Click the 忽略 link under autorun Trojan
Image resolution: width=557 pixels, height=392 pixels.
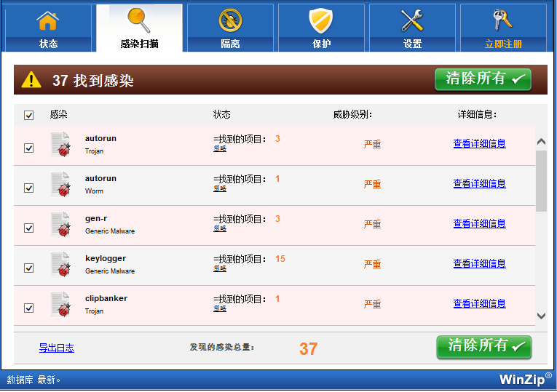click(220, 148)
